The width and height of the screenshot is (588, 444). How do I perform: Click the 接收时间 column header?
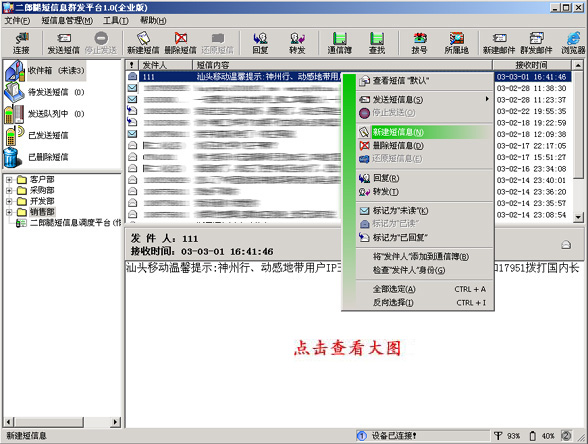(531, 65)
